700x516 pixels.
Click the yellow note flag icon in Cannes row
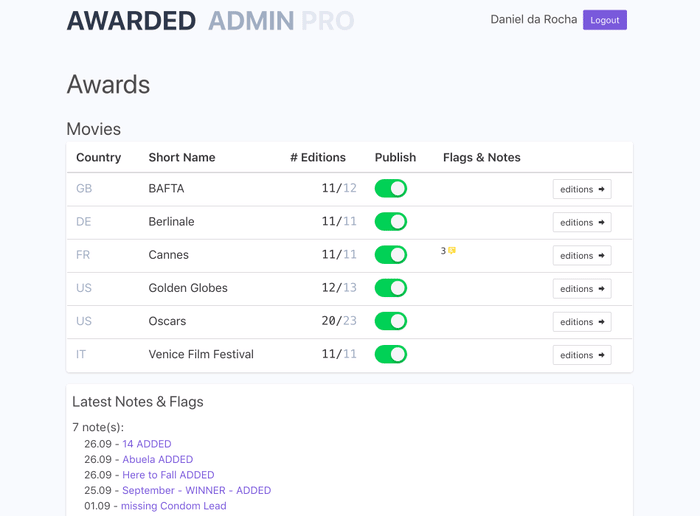pyautogui.click(x=452, y=250)
